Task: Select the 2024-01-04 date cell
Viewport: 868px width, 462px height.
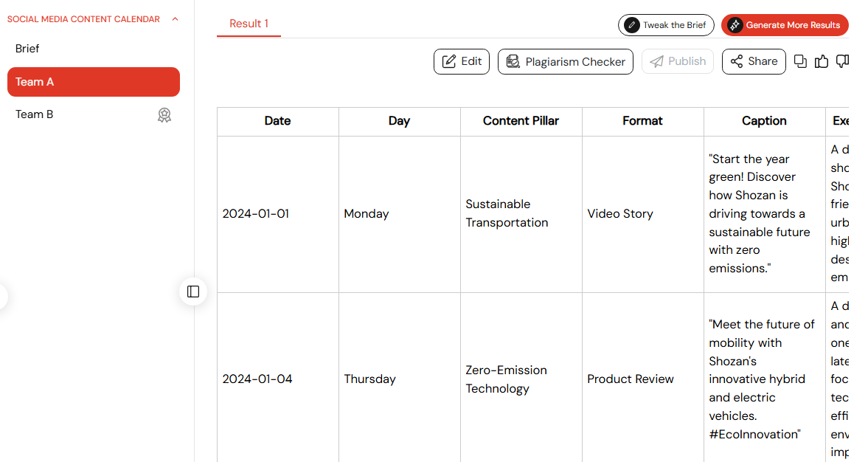Action: tap(278, 378)
